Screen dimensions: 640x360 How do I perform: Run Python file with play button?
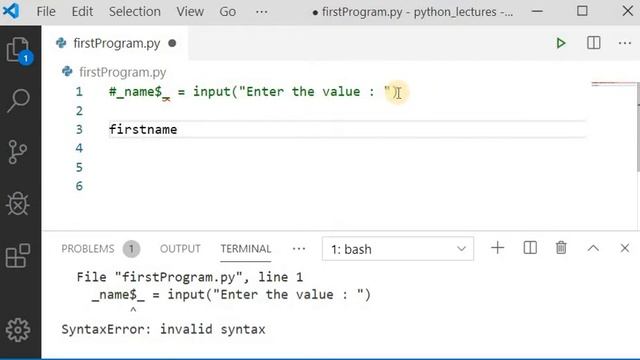click(x=561, y=43)
